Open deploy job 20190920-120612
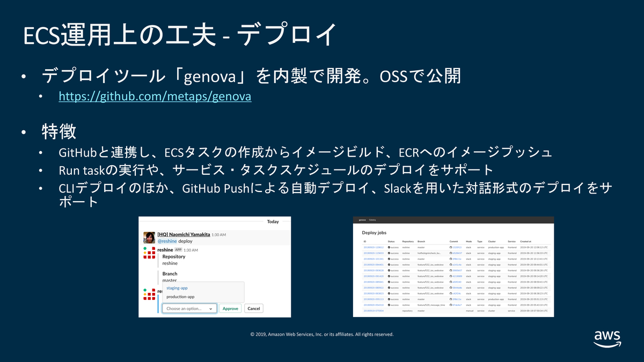The image size is (644, 362). (x=374, y=247)
